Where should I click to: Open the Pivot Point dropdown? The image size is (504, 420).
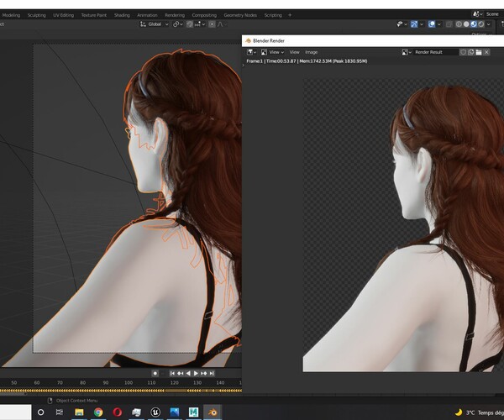click(178, 24)
